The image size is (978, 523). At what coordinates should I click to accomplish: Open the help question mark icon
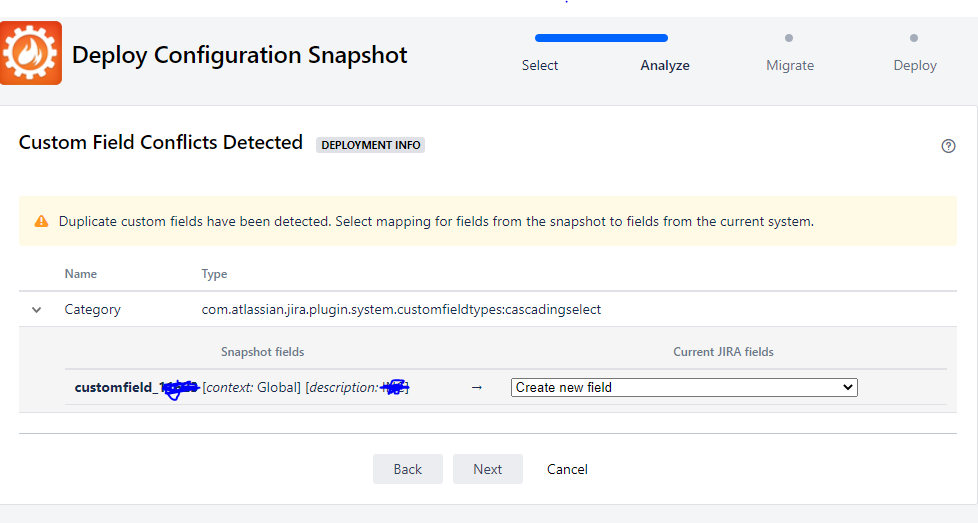pos(948,146)
